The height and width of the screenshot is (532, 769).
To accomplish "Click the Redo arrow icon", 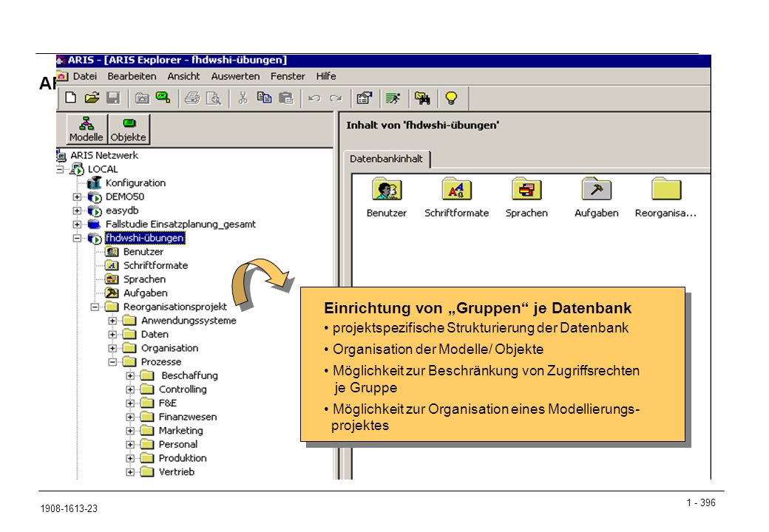I will (336, 98).
